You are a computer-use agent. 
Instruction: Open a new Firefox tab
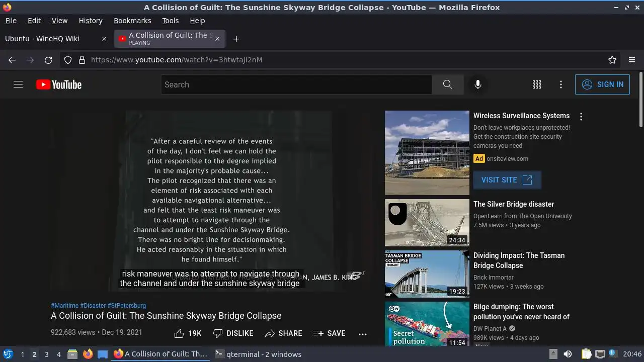pyautogui.click(x=236, y=39)
